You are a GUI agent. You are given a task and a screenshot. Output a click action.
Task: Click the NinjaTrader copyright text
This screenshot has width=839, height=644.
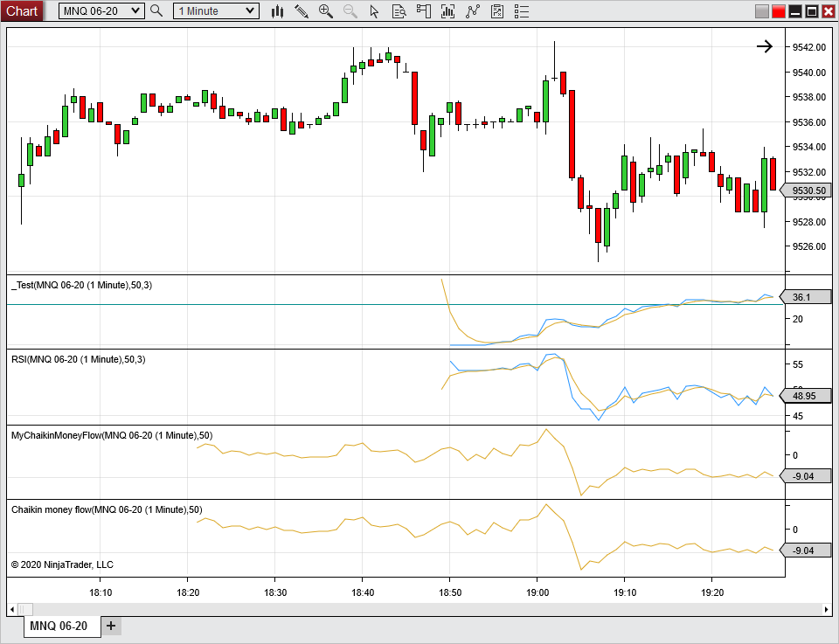62,564
